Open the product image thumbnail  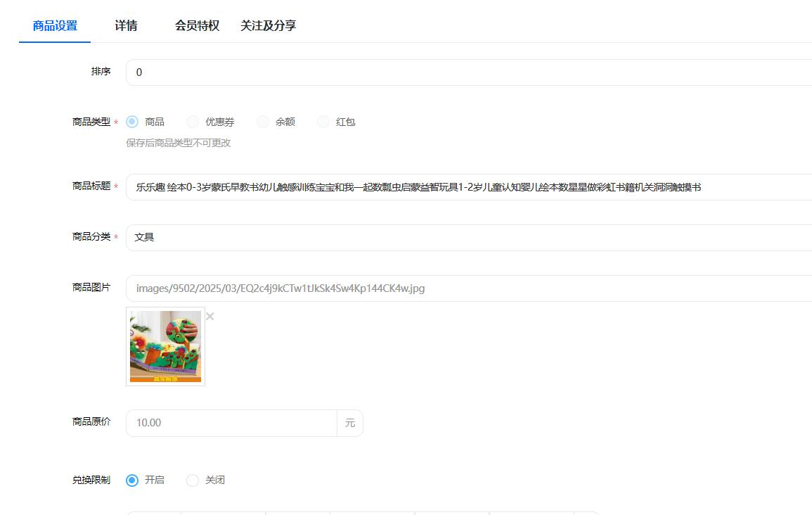[x=165, y=346]
